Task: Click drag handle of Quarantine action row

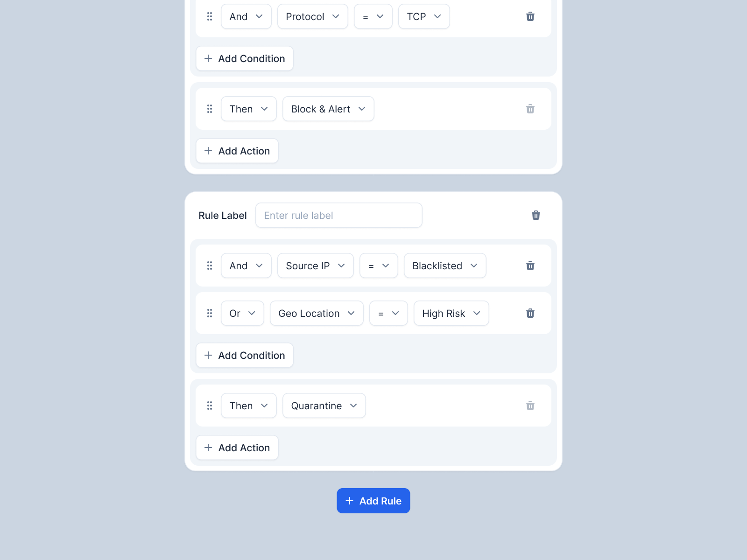Action: click(x=210, y=406)
